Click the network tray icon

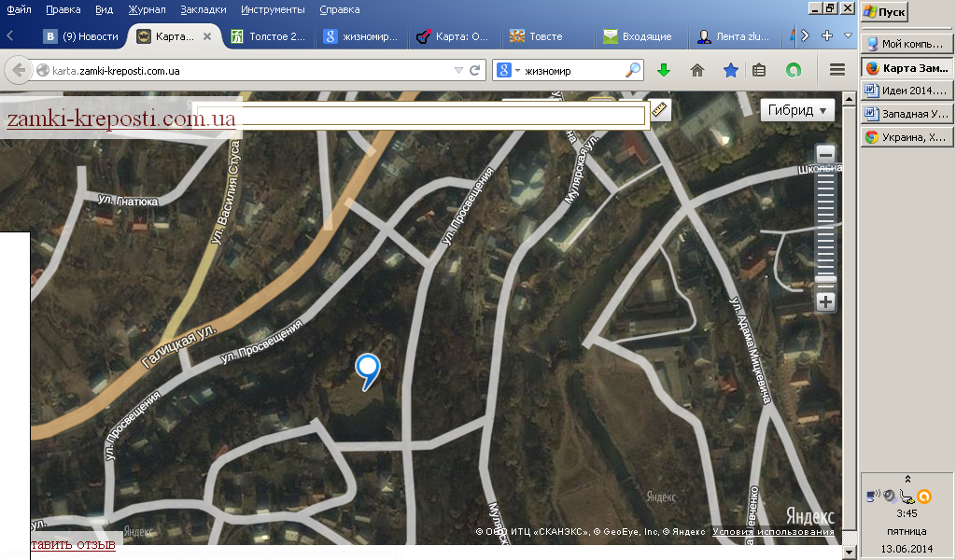pyautogui.click(x=873, y=496)
